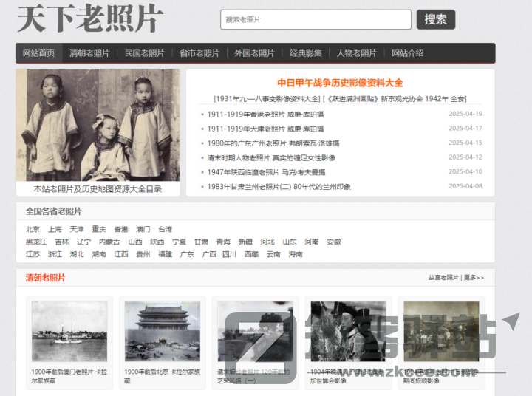The width and height of the screenshot is (532, 396).
Task: Focus the 搜索老照片 search input field
Action: 316,19
